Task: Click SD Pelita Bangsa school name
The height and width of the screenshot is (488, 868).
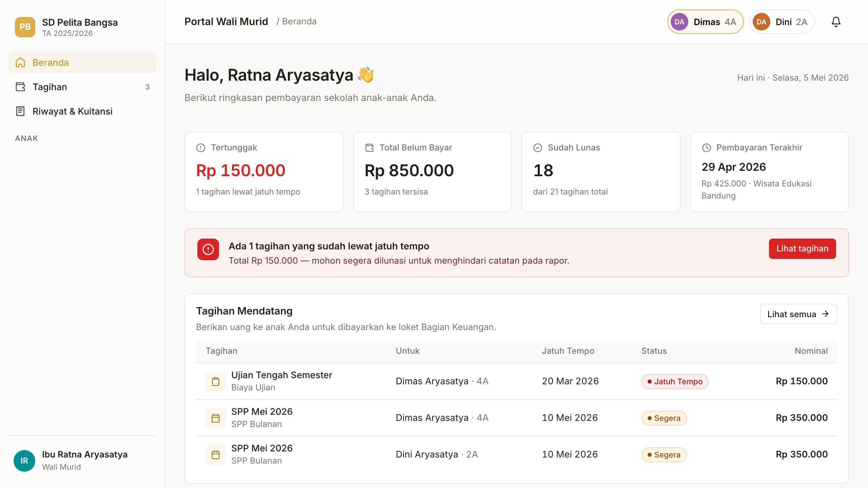Action: 80,22
